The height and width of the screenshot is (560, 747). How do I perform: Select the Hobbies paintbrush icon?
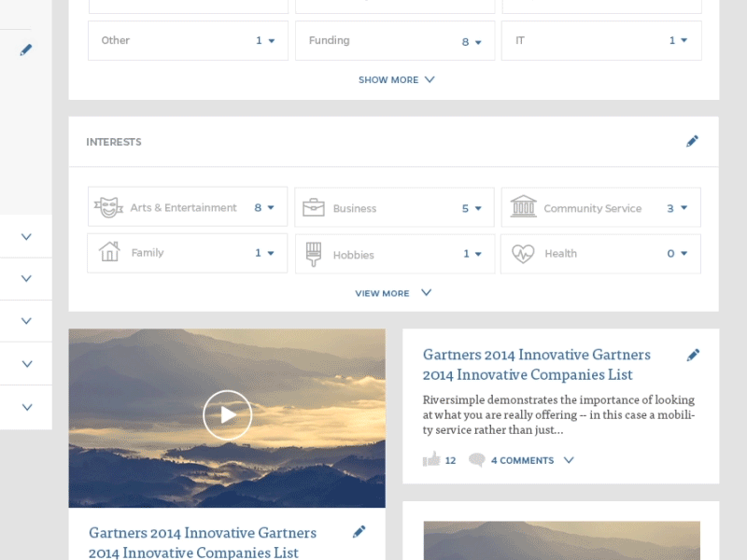(315, 253)
